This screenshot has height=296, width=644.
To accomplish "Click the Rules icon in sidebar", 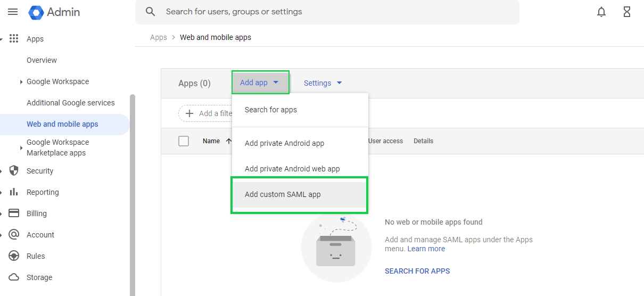I will (x=14, y=256).
